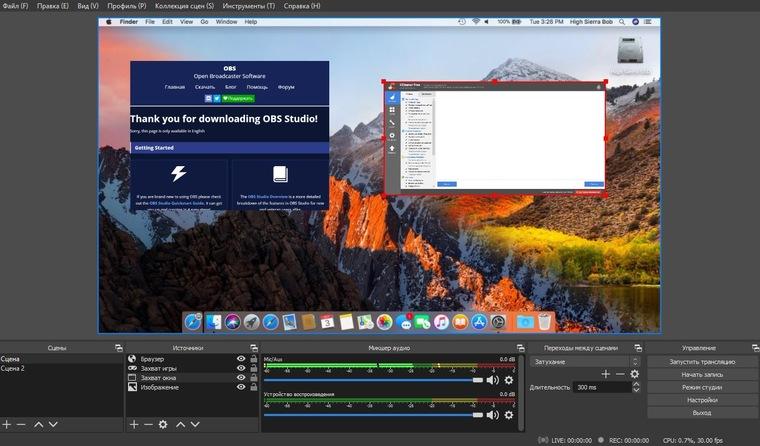The width and height of the screenshot is (760, 446).
Task: Open the Правка (E) menu
Action: point(53,6)
